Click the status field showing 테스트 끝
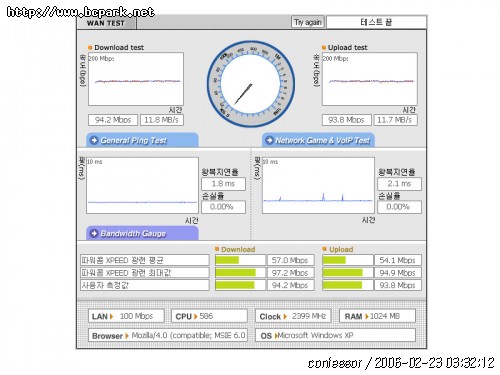The image size is (500, 375). [376, 22]
